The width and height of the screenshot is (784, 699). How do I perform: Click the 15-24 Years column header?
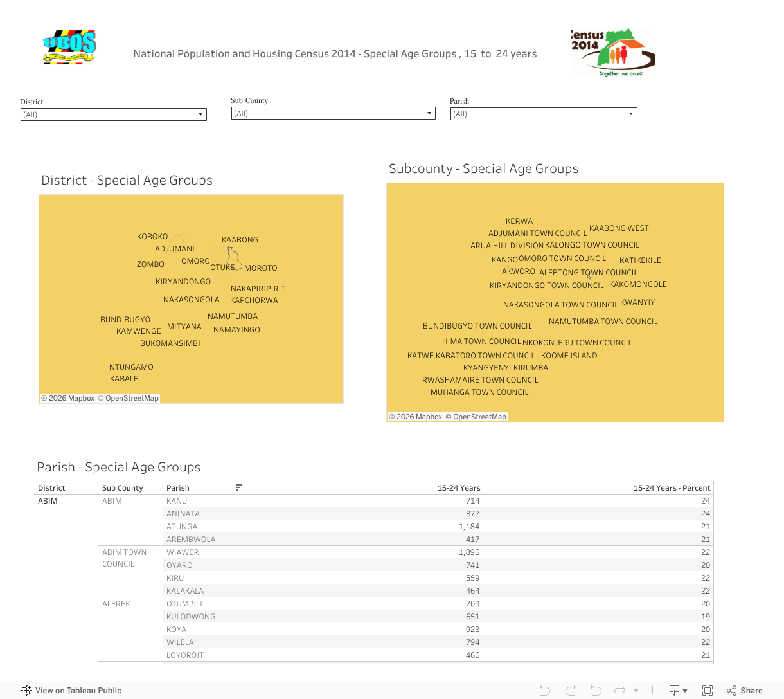[x=459, y=488]
